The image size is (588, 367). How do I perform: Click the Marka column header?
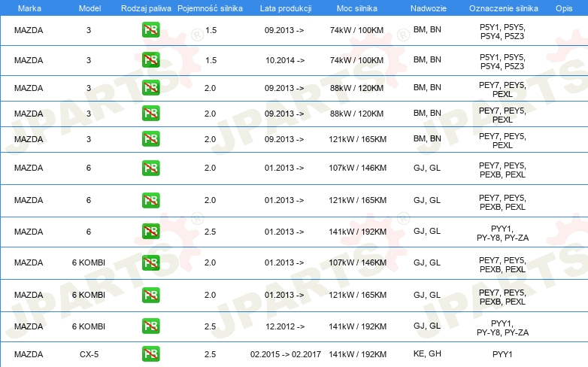(29, 8)
